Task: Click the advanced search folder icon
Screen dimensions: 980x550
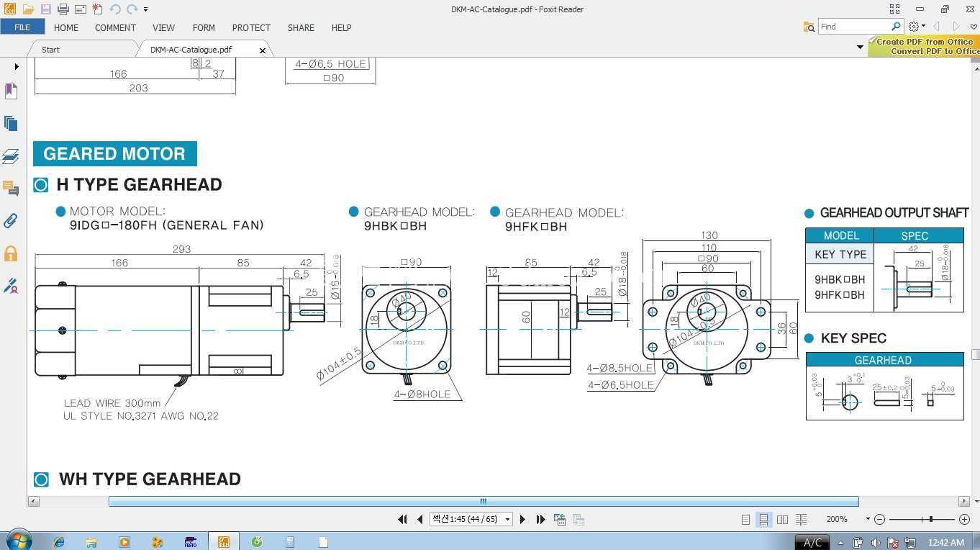Action: [x=809, y=27]
